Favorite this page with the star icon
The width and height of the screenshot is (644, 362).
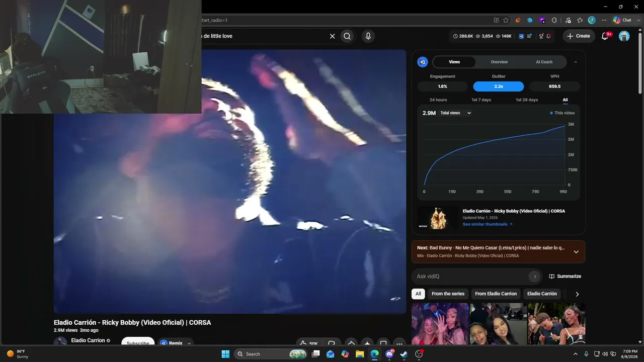[x=506, y=20]
